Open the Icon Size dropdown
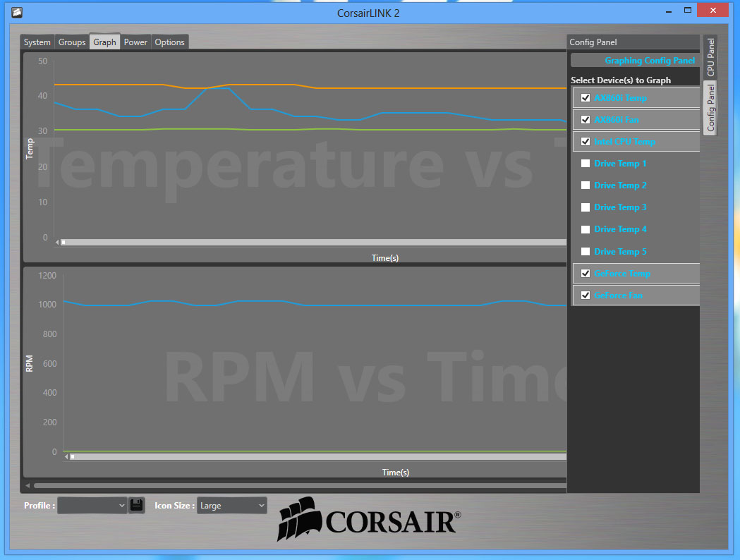Screen dimensions: 740x560 click(231, 505)
